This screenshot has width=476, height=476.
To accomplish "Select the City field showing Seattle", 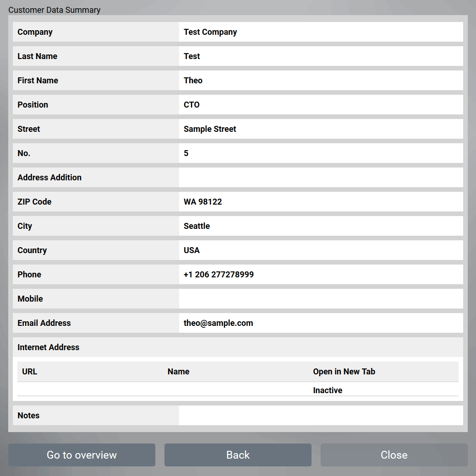I will [321, 226].
